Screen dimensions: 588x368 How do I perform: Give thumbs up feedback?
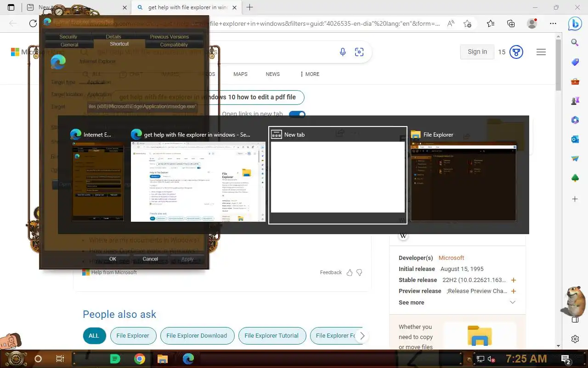[350, 272]
